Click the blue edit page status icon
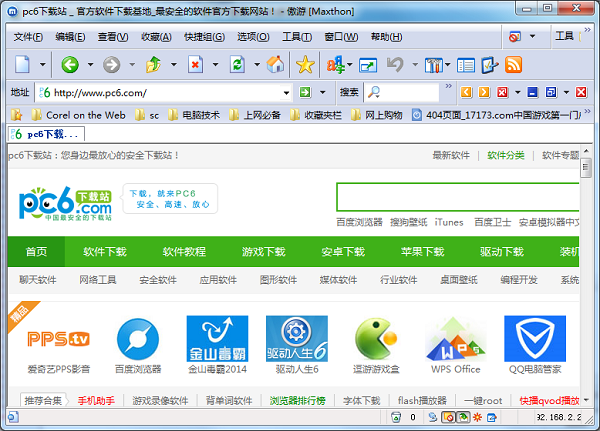The image size is (600, 431). pos(492,417)
